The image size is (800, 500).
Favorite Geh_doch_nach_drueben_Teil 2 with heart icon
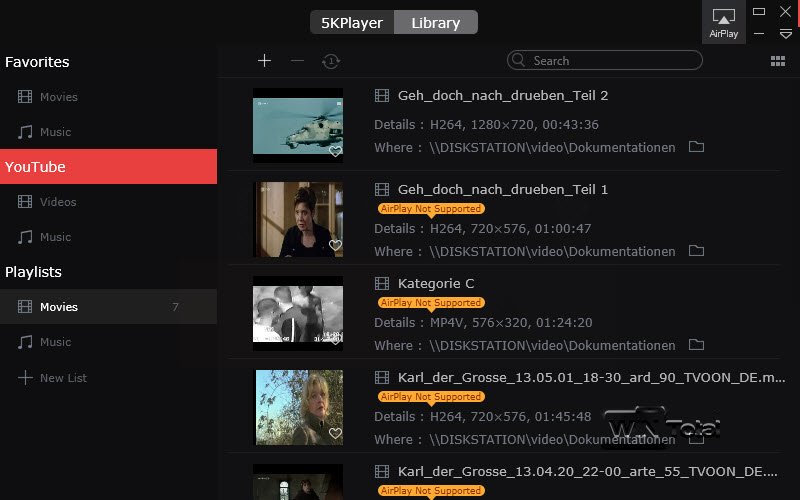335,151
